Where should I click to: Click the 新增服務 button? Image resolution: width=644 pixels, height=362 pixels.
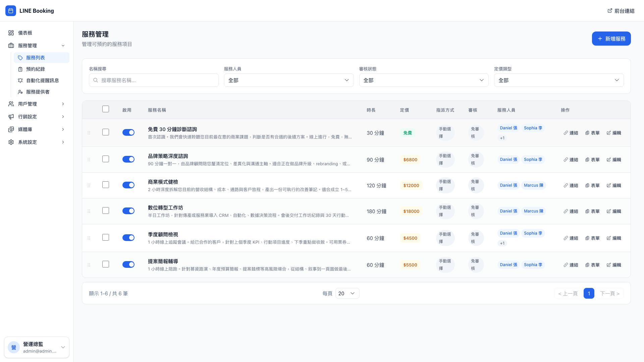611,39
